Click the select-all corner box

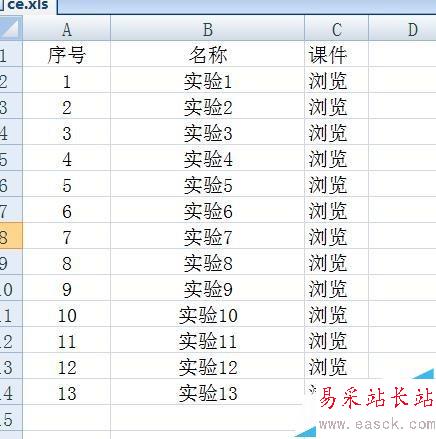point(11,28)
